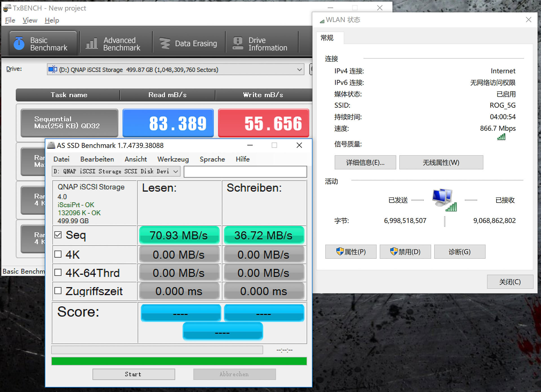This screenshot has width=541, height=392.
Task: Click the 诊断(G) diagnose button
Action: click(460, 252)
